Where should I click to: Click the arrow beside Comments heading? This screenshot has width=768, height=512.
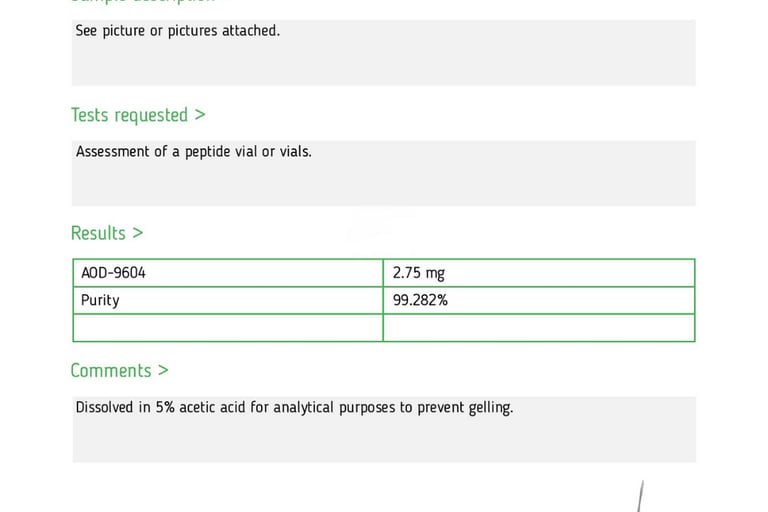(163, 371)
